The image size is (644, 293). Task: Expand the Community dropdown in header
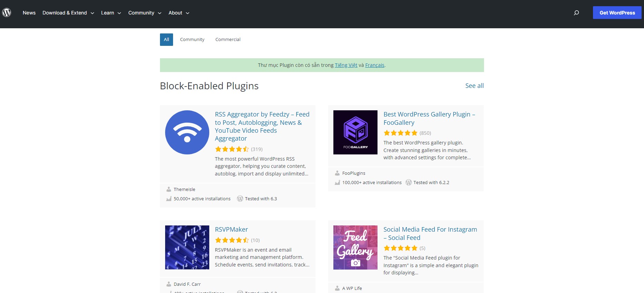(x=145, y=13)
